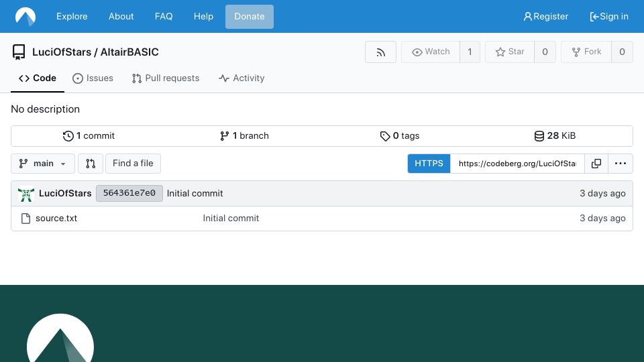Image resolution: width=644 pixels, height=362 pixels.
Task: View the 0 tags list
Action: 400,136
